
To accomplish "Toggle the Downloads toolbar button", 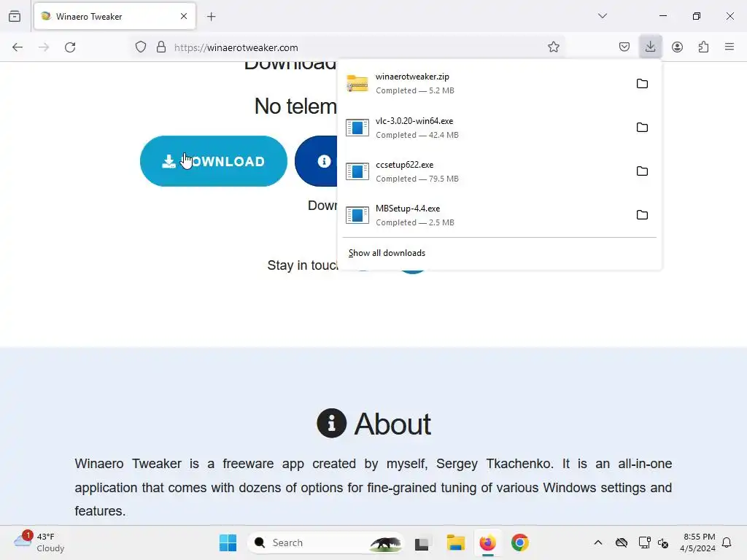I will tap(650, 47).
